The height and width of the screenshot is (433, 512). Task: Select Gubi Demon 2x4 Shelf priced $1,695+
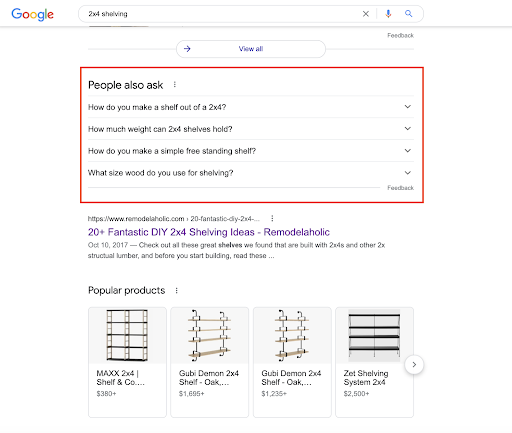(x=210, y=362)
